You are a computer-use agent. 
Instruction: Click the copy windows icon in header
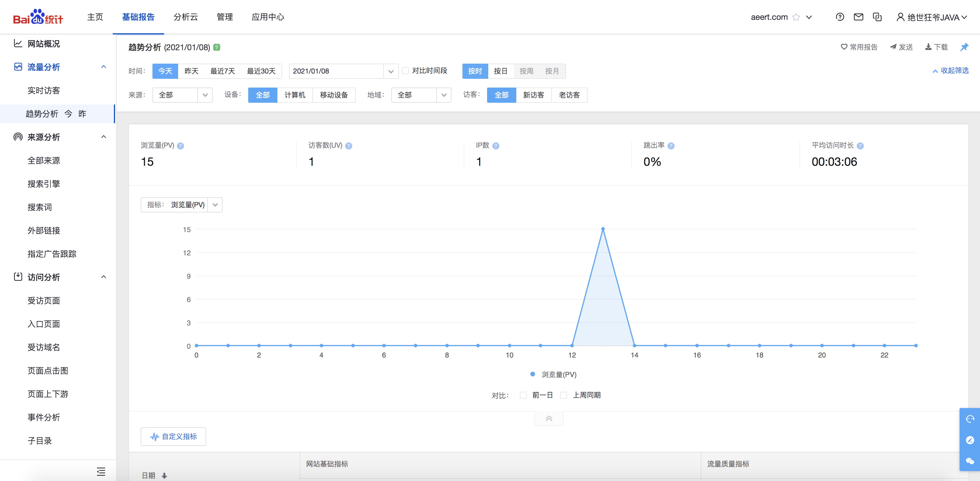pyautogui.click(x=877, y=17)
